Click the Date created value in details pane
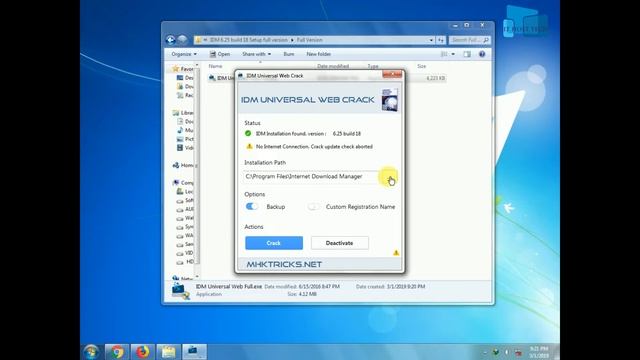The image size is (640, 360). [406, 287]
